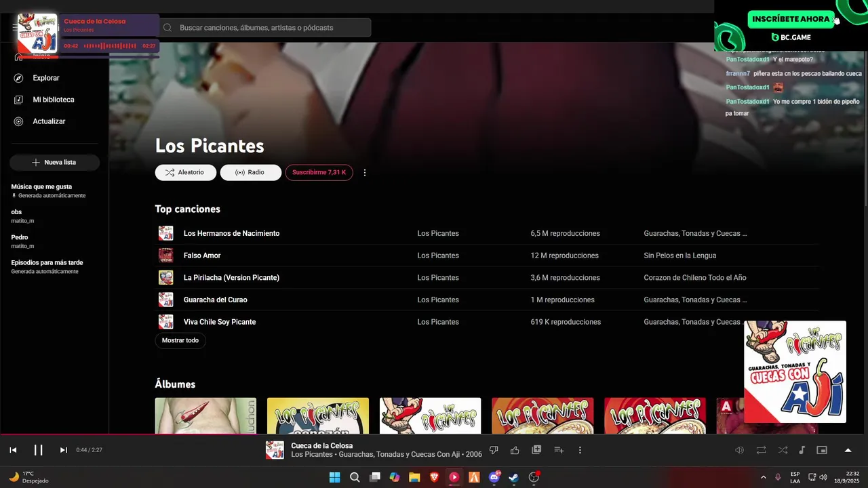Toggle repeat mode
Screen dimensions: 868x488
pos(761,450)
